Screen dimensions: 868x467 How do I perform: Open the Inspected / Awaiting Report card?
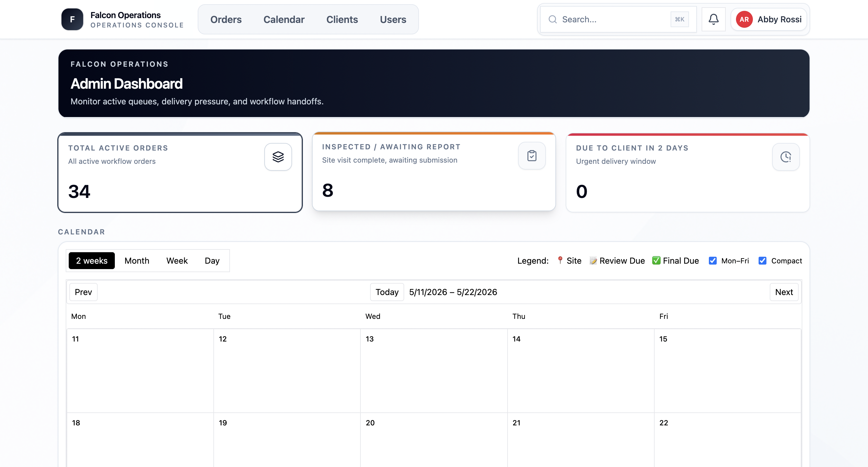pos(434,171)
